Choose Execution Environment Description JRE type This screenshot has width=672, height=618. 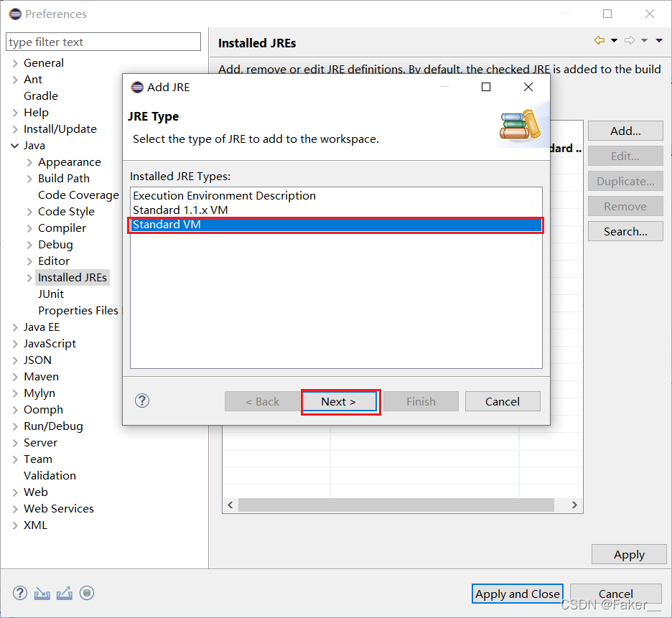336,195
